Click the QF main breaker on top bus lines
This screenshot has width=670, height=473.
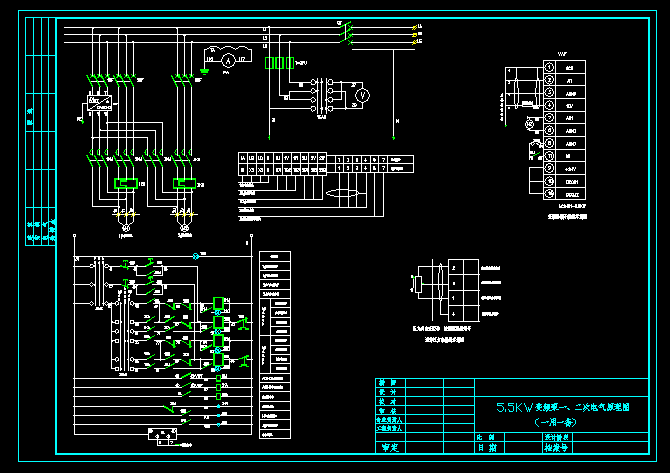click(x=347, y=34)
